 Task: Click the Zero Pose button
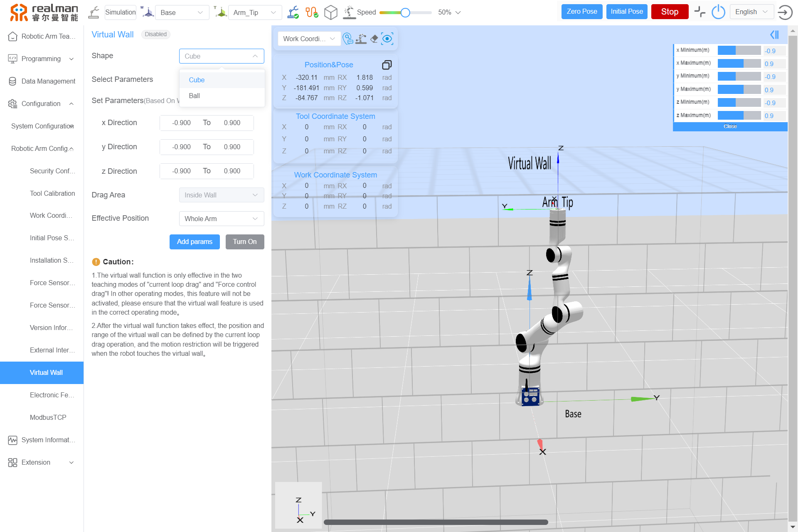581,12
